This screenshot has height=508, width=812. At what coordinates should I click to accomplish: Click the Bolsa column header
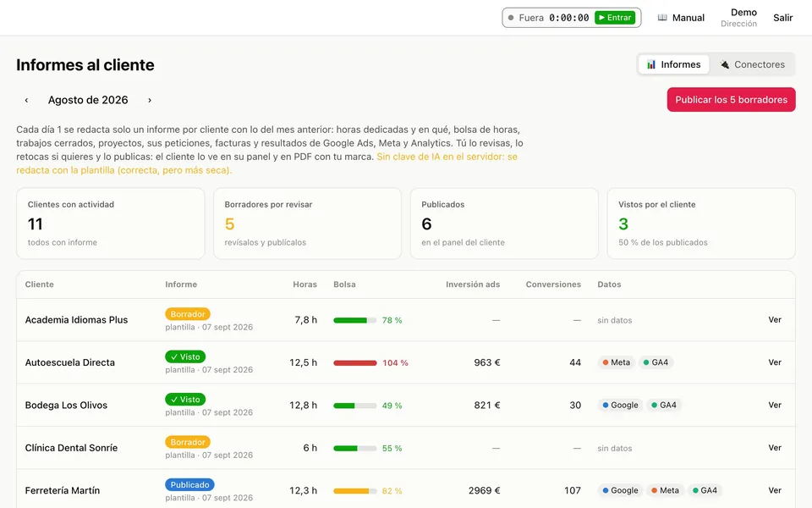(x=344, y=284)
